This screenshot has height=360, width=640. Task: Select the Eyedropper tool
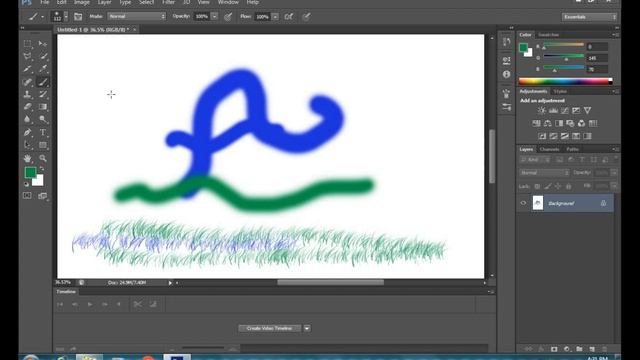42,69
